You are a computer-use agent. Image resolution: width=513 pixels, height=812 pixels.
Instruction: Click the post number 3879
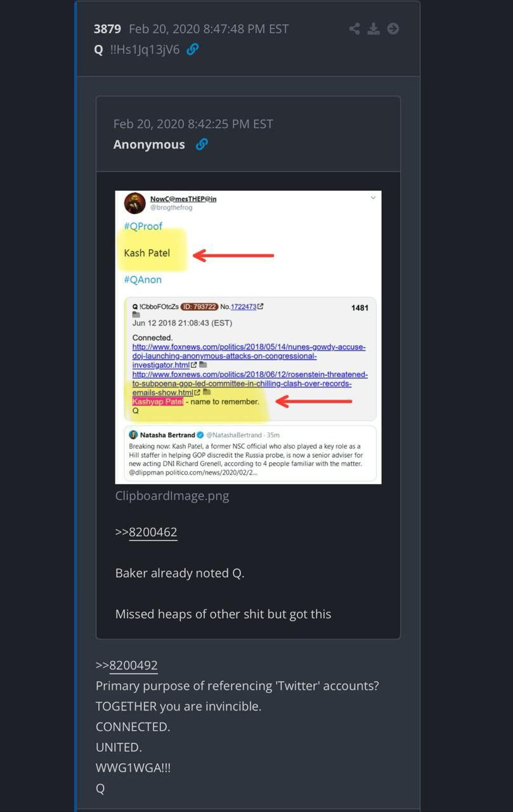click(107, 29)
